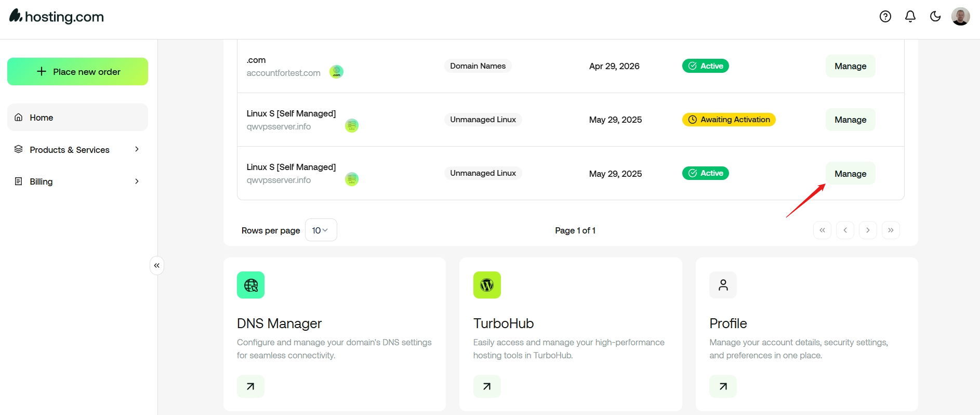The width and height of the screenshot is (980, 415).
Task: Collapse the sidebar with the double chevron
Action: click(157, 266)
